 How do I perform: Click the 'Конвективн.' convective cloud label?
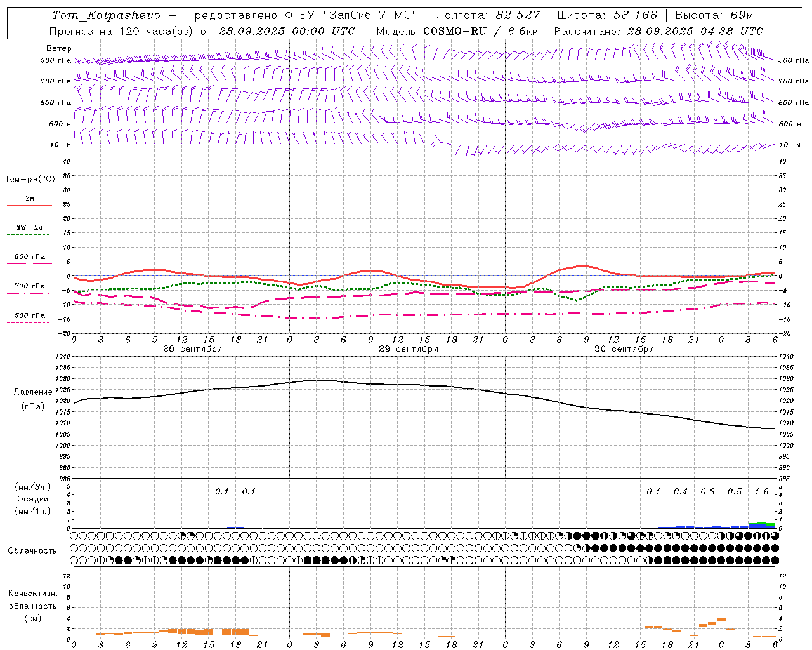tap(32, 594)
